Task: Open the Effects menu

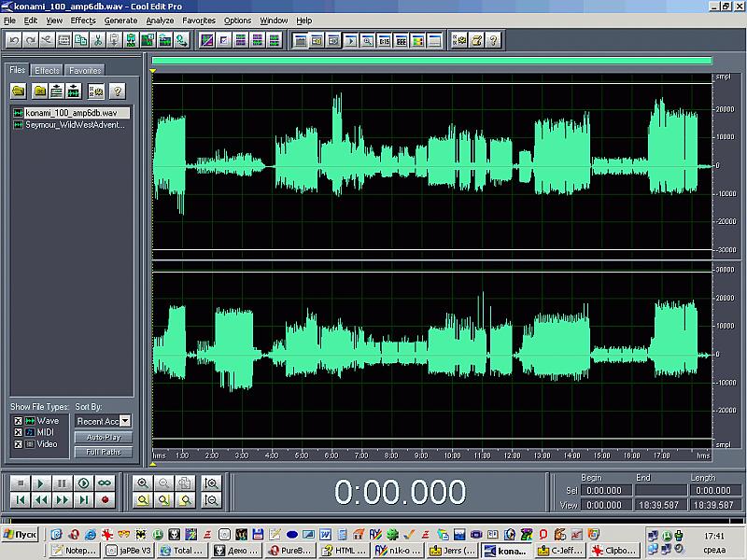Action: click(x=83, y=20)
